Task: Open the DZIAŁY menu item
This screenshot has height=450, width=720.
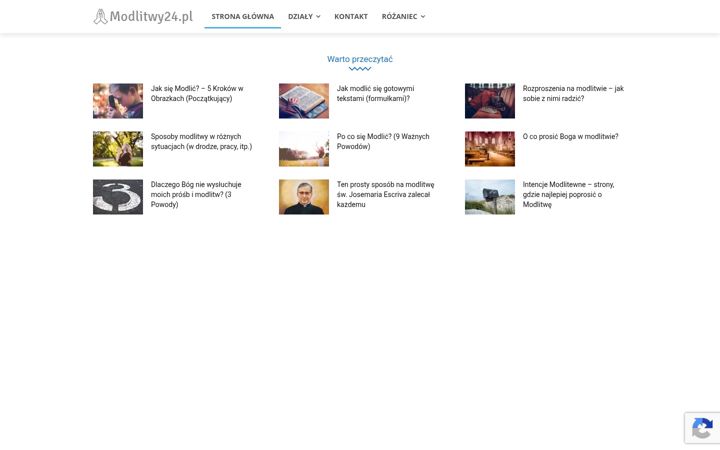Action: (300, 17)
